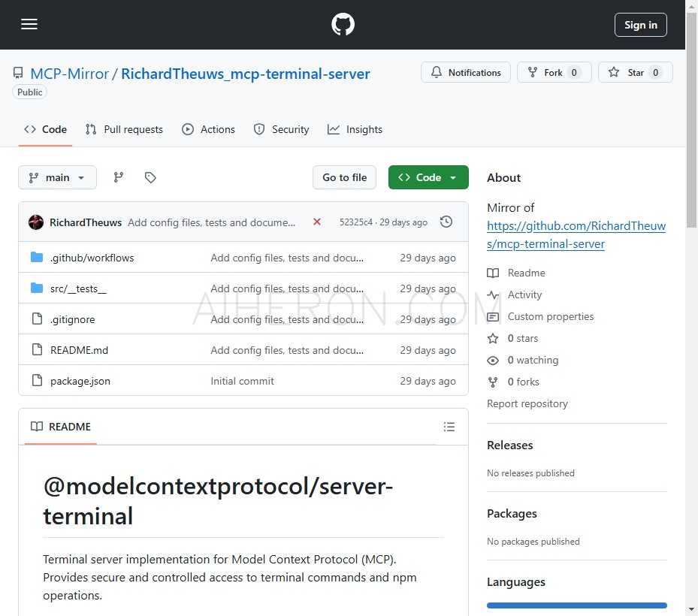Open the README outline icon
The image size is (698, 616).
[449, 426]
